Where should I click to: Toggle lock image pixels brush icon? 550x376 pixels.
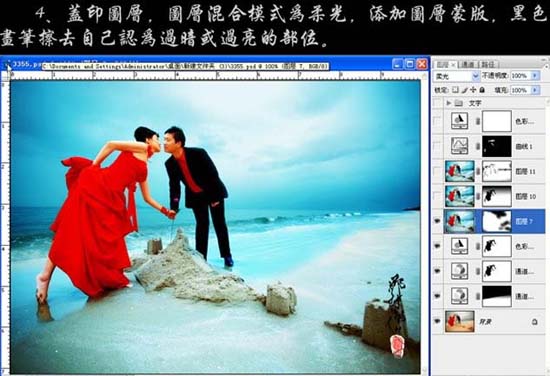pos(465,90)
